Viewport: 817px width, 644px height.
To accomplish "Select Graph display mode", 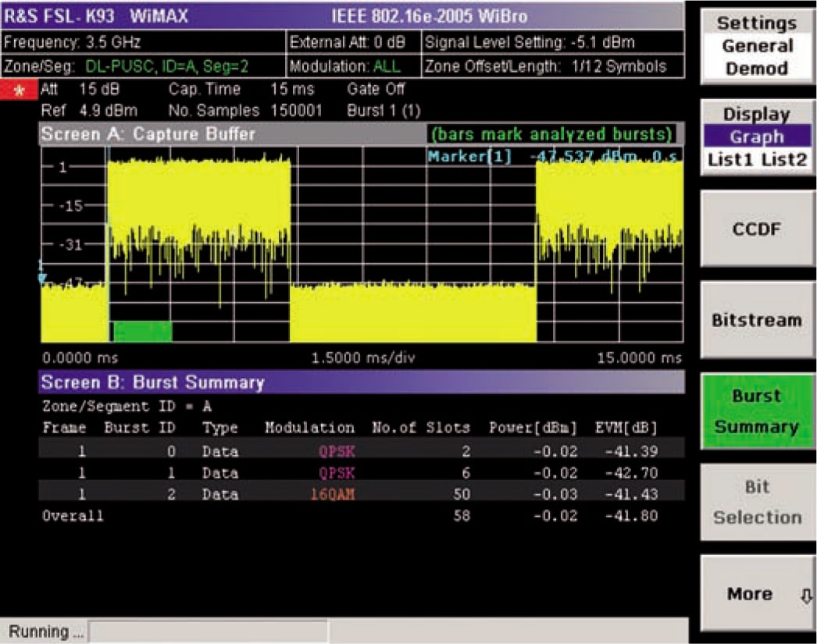I will [757, 137].
